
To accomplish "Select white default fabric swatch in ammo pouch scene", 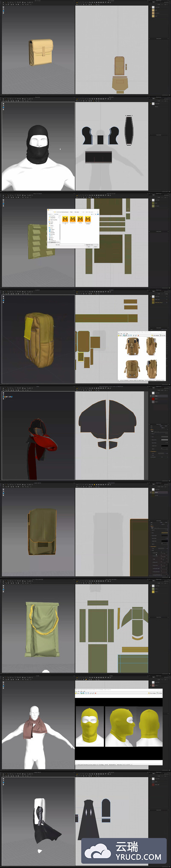I will pos(153,200).
